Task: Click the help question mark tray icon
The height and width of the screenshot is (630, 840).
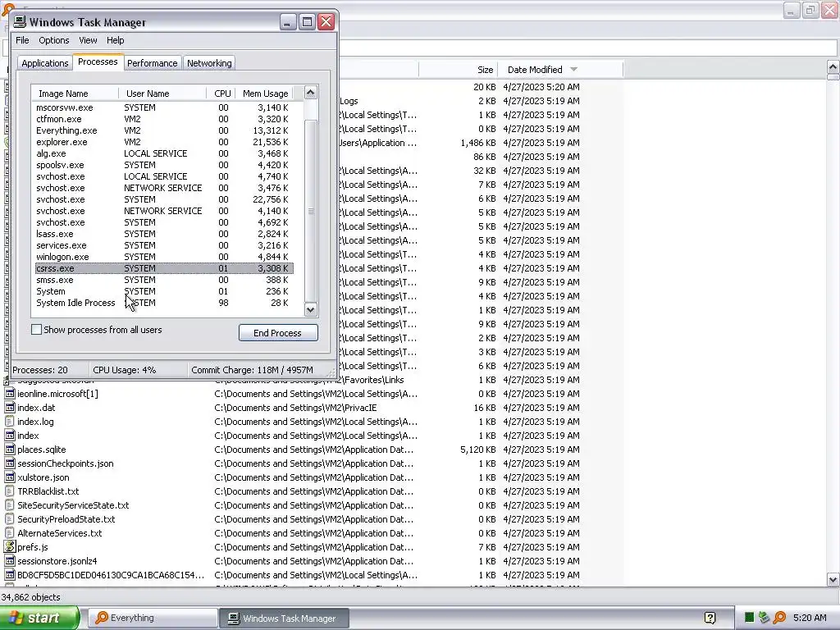Action: coord(710,619)
